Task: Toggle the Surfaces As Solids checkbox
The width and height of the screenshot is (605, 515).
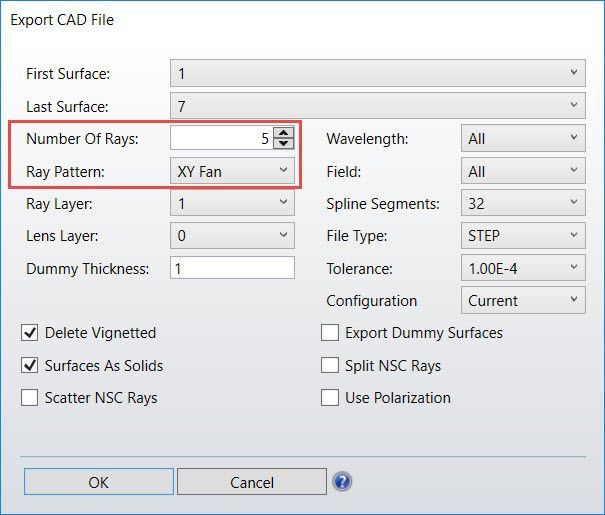Action: tap(30, 365)
